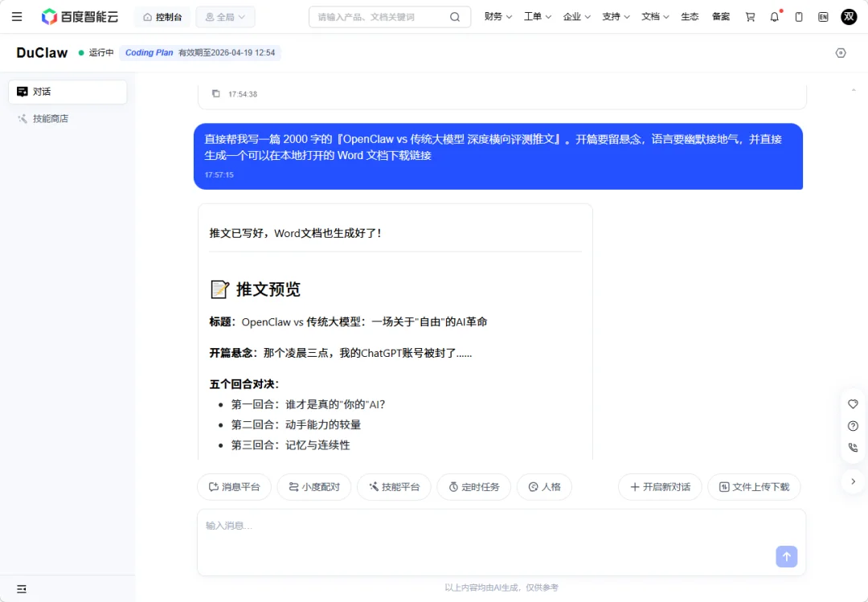Open the 财务 finance dropdown menu

(x=497, y=16)
